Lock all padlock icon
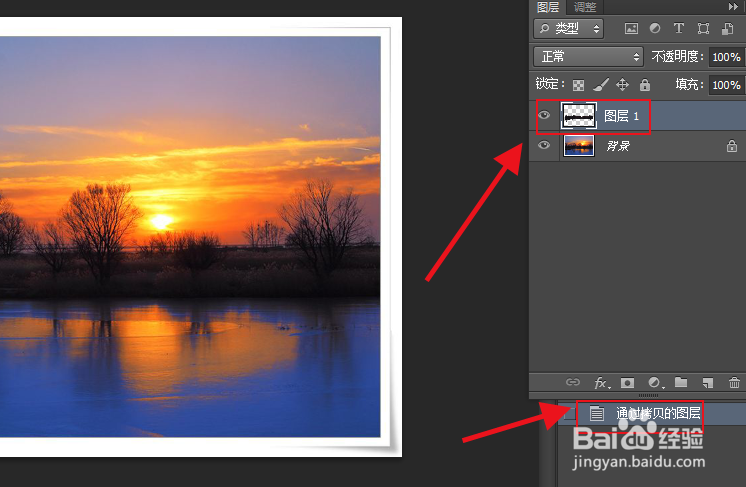 point(645,85)
